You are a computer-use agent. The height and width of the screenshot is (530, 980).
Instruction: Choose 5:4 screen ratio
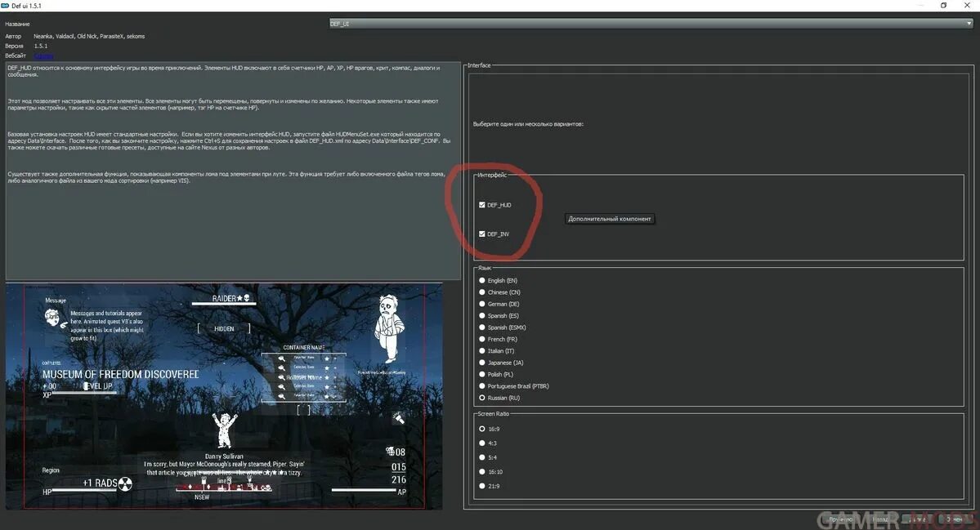(482, 457)
